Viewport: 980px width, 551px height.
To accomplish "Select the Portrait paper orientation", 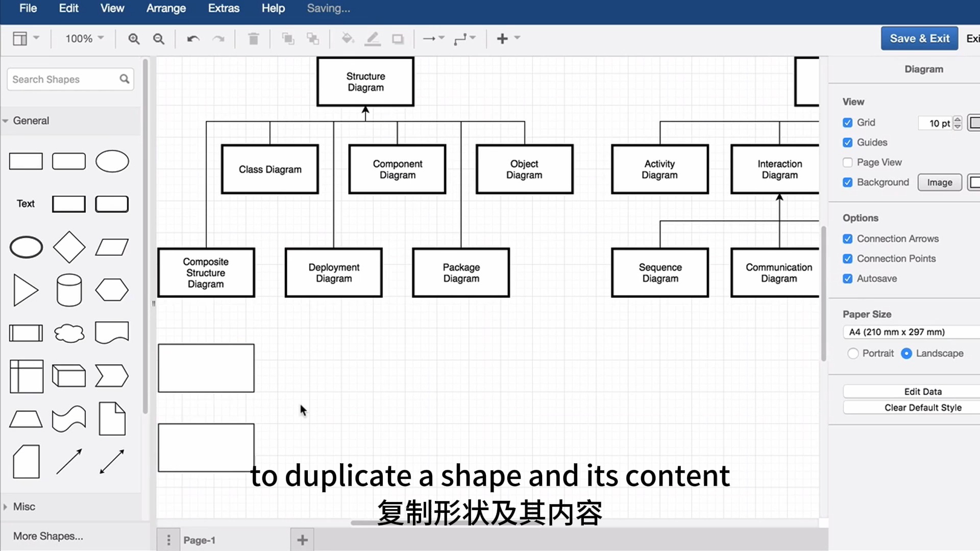I will [x=853, y=353].
